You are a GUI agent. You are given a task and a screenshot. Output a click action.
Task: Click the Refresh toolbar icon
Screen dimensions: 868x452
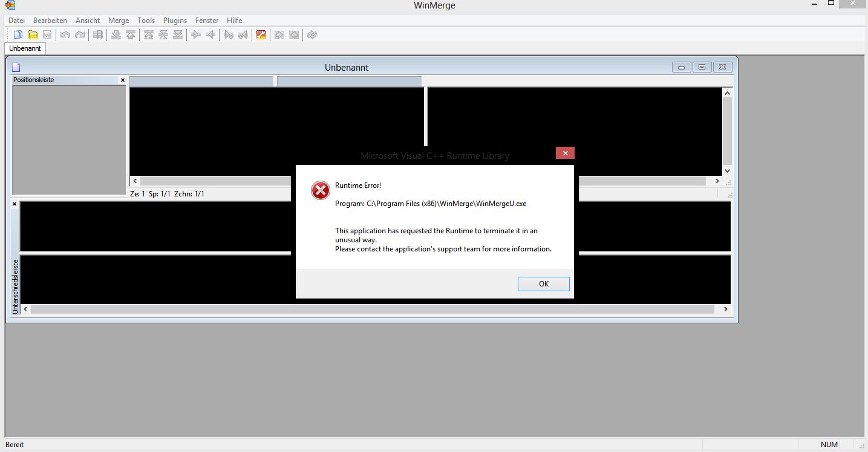(312, 35)
